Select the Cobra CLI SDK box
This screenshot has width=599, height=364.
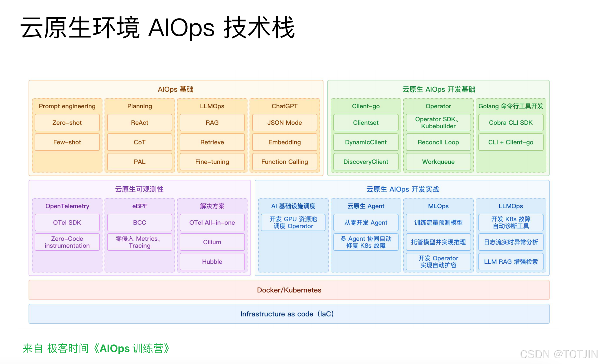pyautogui.click(x=511, y=122)
